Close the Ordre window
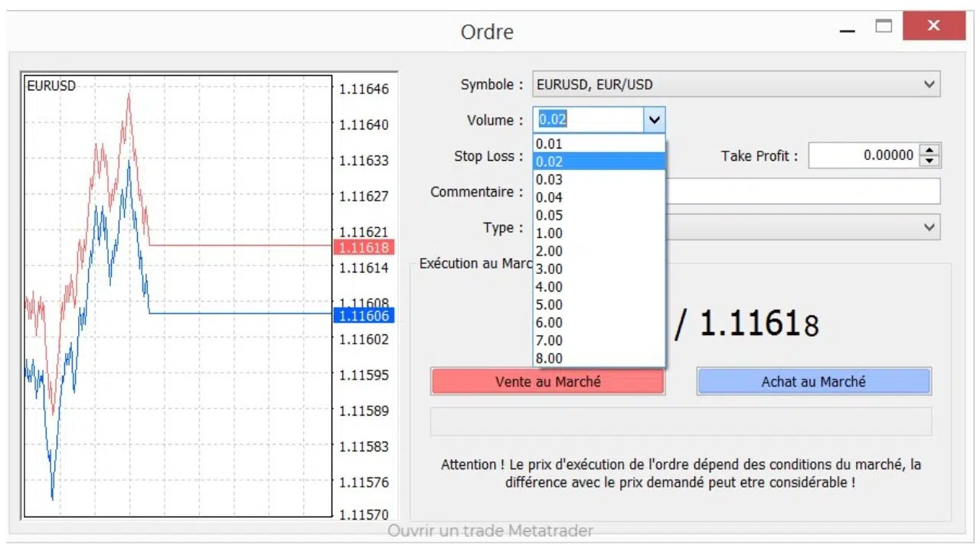The image size is (980, 551). (933, 26)
